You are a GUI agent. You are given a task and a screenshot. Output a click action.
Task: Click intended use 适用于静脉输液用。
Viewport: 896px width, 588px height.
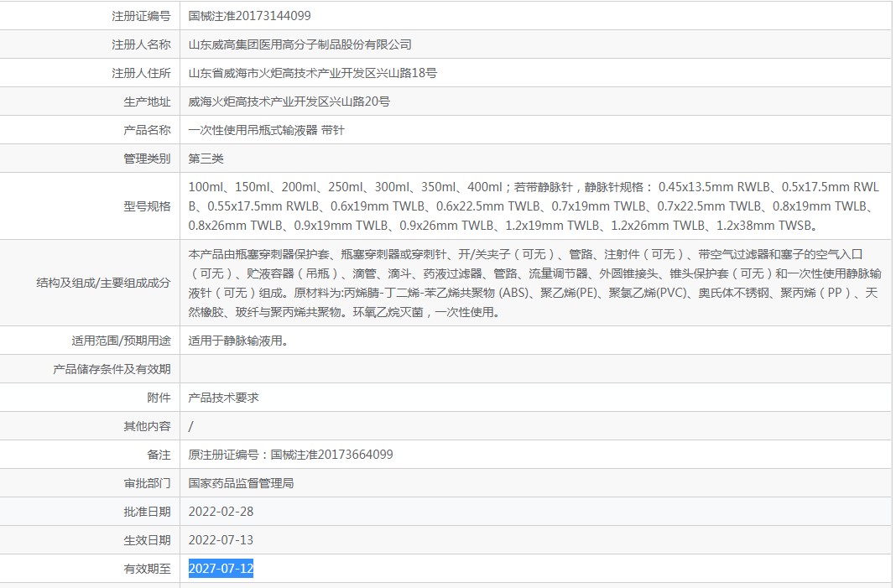tap(238, 341)
